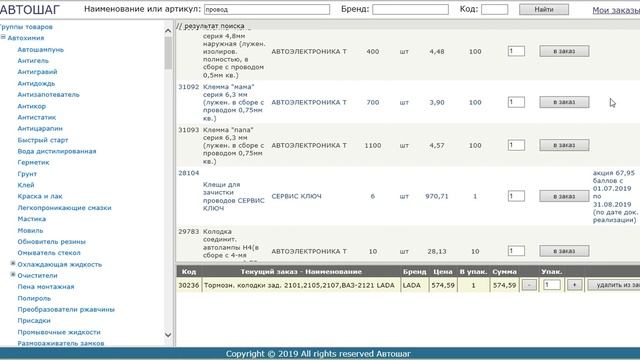This screenshot has width=640, height=360.
Task: Expand the Охлаждающая жидкость subgroup
Action: tap(13, 264)
